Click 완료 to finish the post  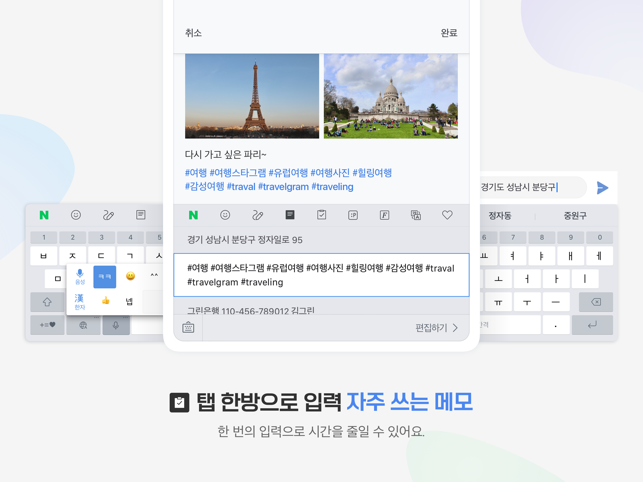pyautogui.click(x=449, y=33)
